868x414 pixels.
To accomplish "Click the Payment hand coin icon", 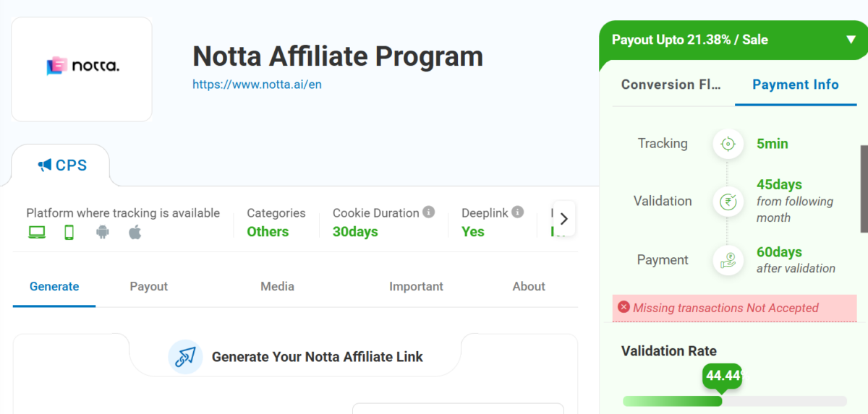I will (728, 260).
